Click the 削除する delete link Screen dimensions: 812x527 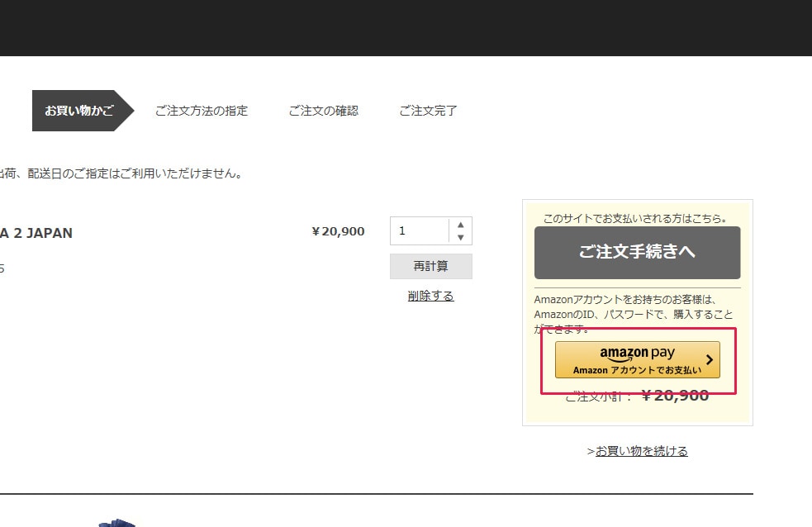(x=430, y=296)
